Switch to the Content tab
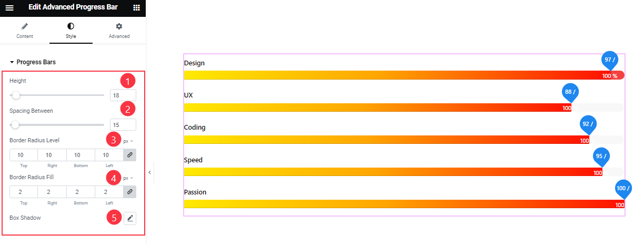Screen dimensions: 644x244 (x=25, y=31)
